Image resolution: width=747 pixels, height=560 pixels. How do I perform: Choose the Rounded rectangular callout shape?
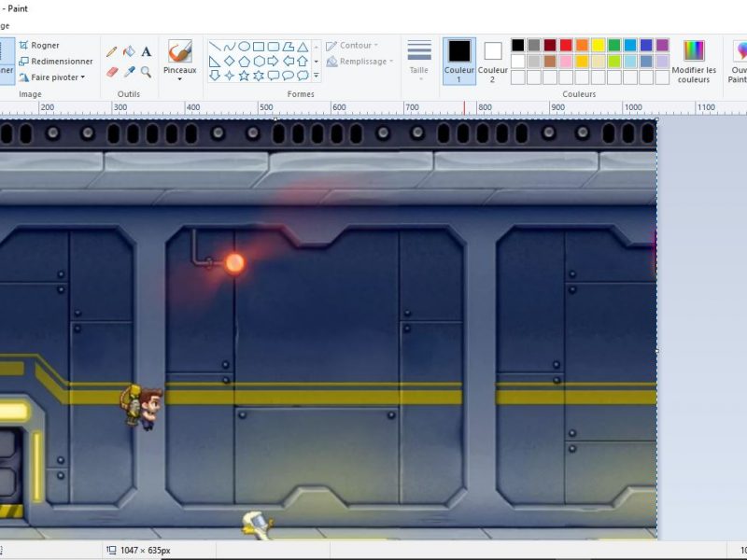tap(274, 76)
